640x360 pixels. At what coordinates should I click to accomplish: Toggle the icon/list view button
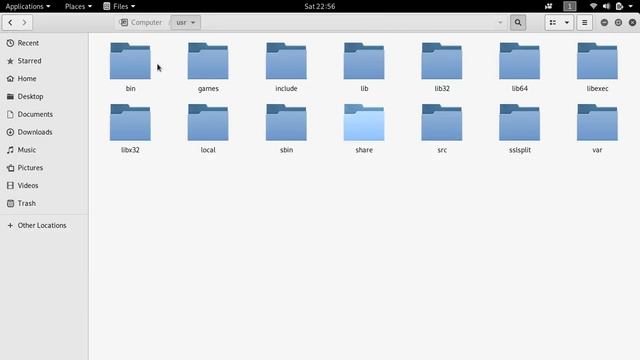tap(553, 22)
